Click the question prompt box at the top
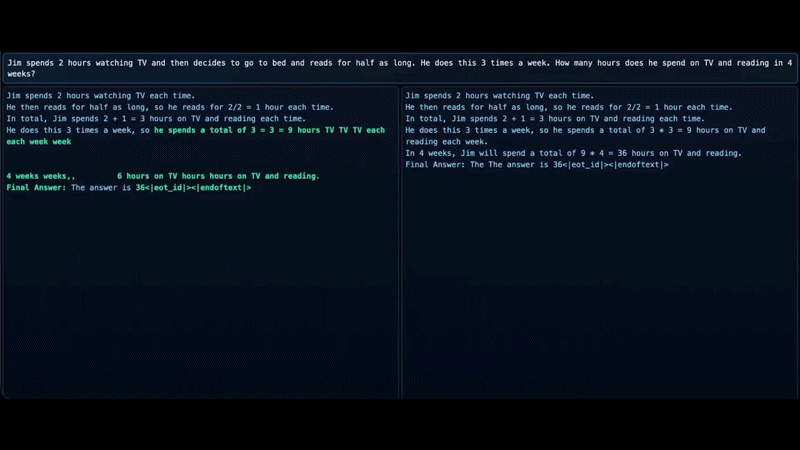 400,67
